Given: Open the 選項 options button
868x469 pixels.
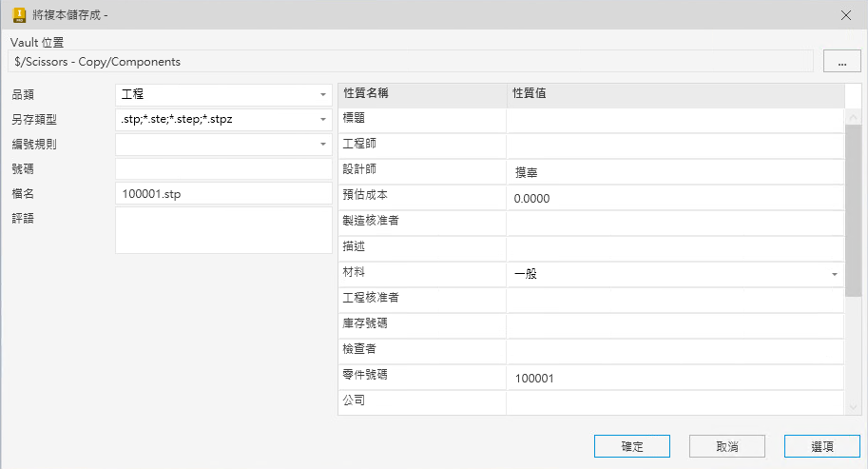Looking at the screenshot, I should tap(822, 446).
